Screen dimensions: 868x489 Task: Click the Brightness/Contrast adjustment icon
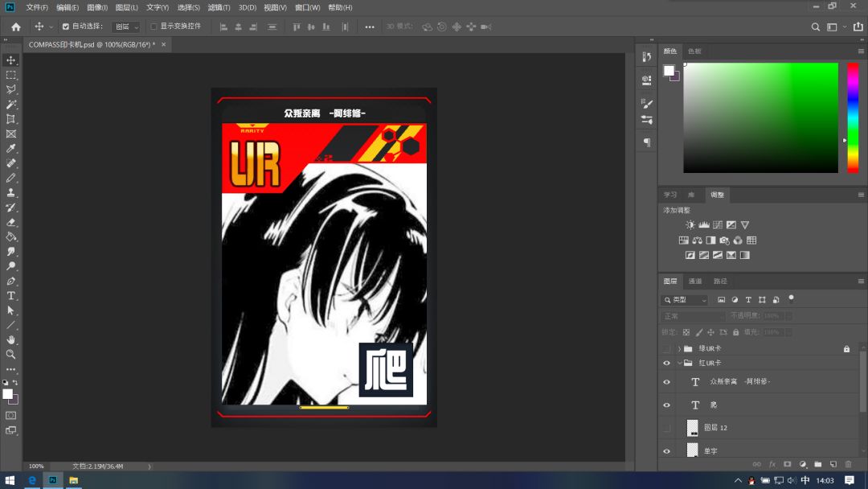coord(690,225)
